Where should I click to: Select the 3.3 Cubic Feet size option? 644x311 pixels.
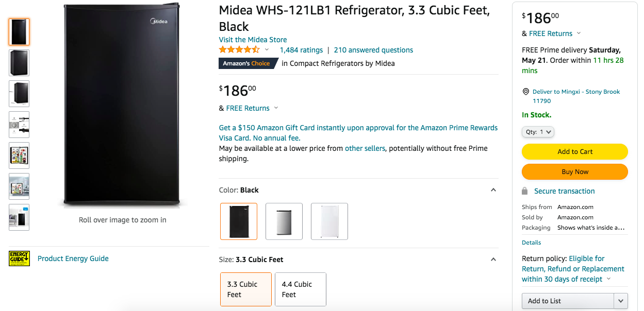coord(246,289)
